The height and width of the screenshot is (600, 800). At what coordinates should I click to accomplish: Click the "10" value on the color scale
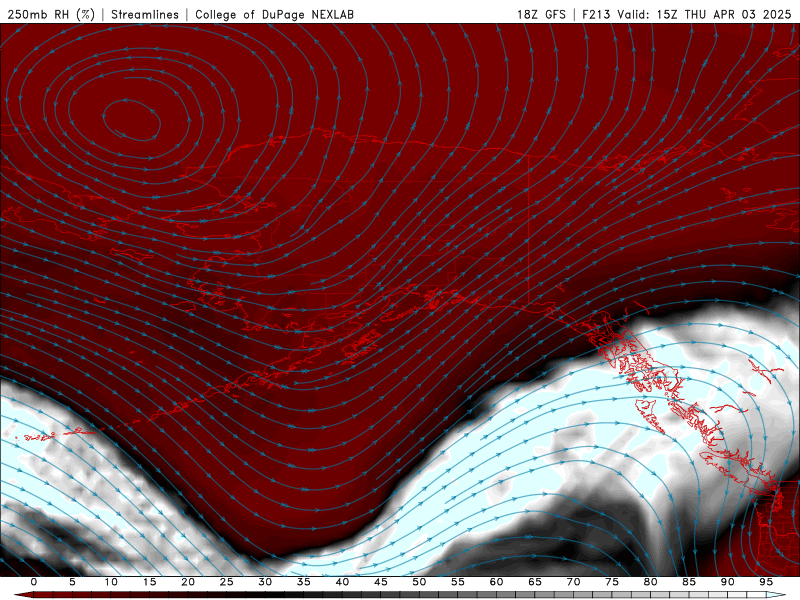point(111,582)
